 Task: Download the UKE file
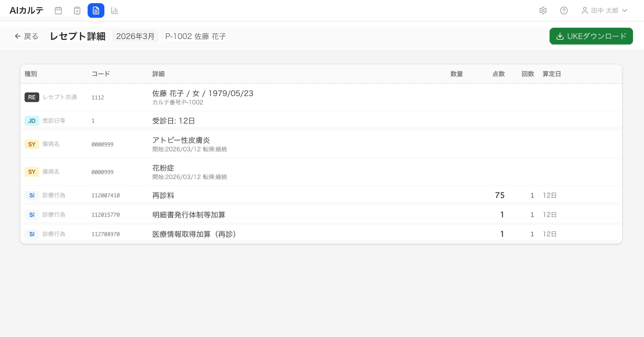pos(591,36)
